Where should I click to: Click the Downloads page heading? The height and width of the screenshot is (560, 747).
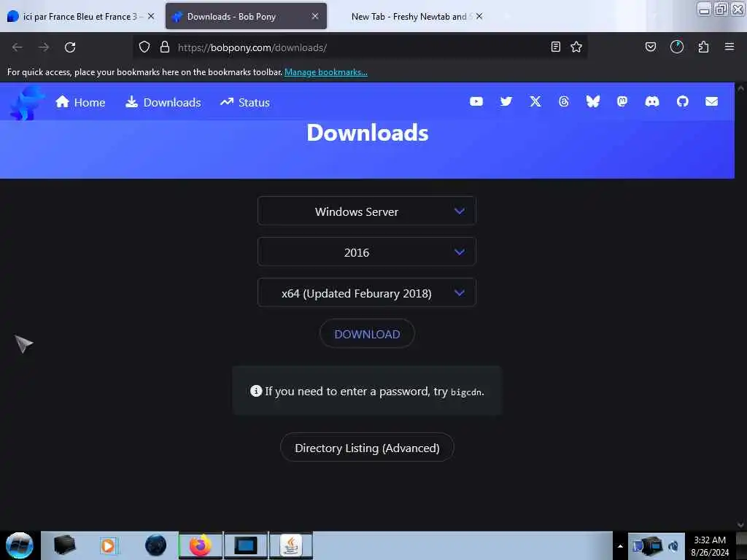tap(368, 133)
